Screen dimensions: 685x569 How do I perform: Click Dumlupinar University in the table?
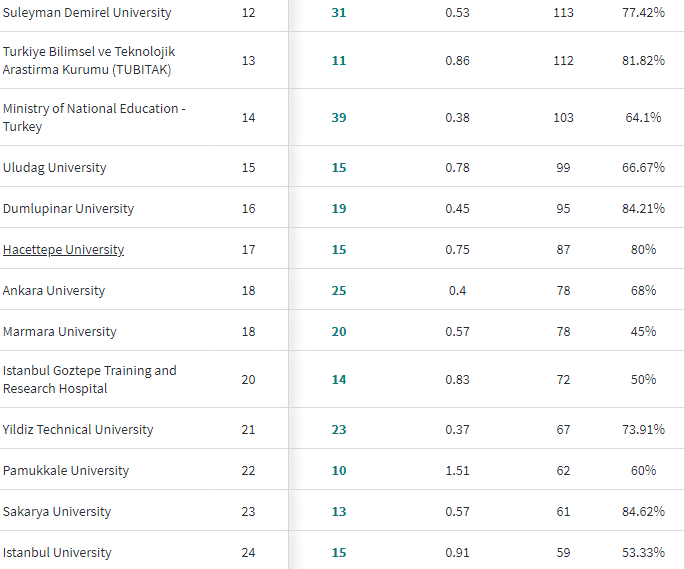[x=68, y=209]
